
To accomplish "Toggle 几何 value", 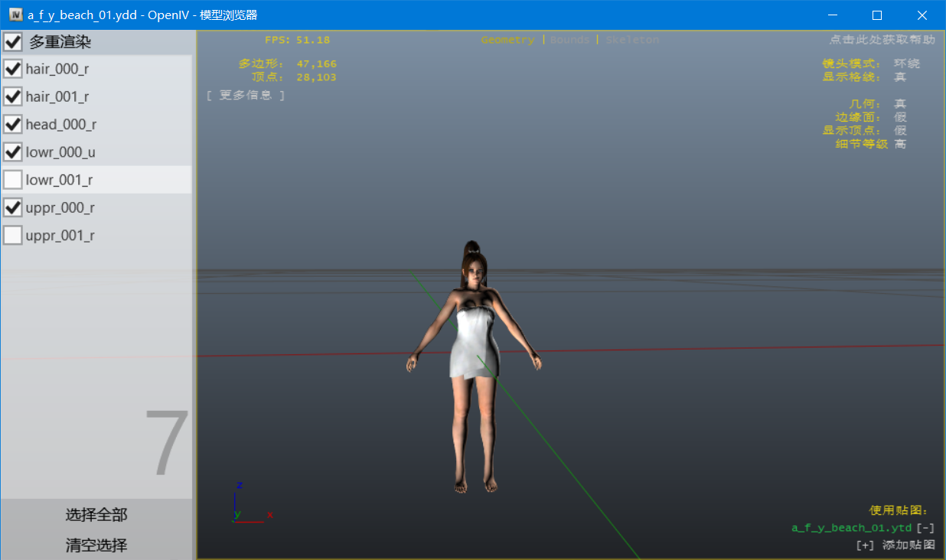I will [900, 103].
